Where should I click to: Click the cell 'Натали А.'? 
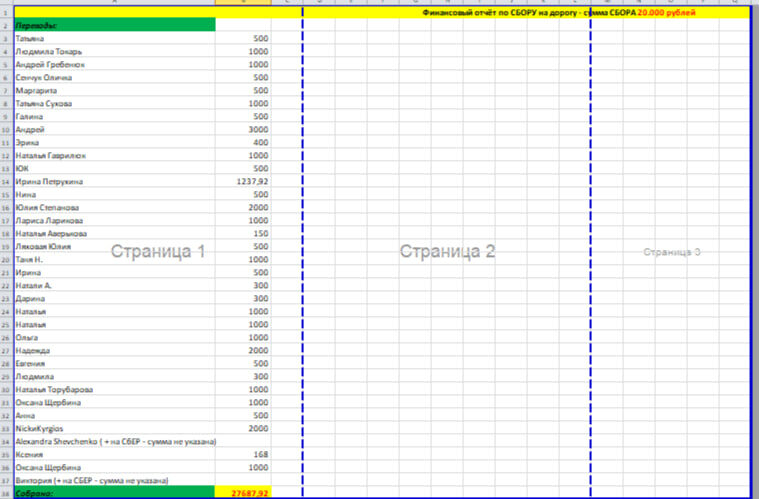[115, 286]
